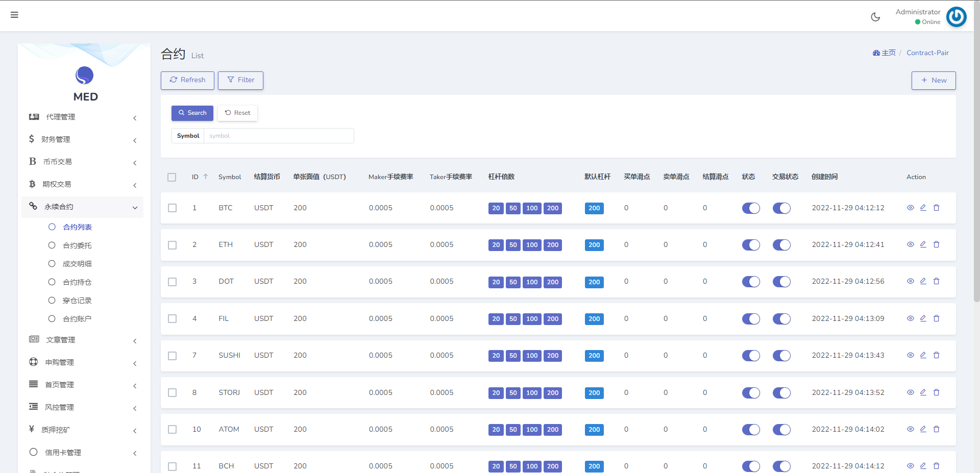Go to the 合约持仓 submenu page
The width and height of the screenshot is (980, 473).
click(77, 282)
